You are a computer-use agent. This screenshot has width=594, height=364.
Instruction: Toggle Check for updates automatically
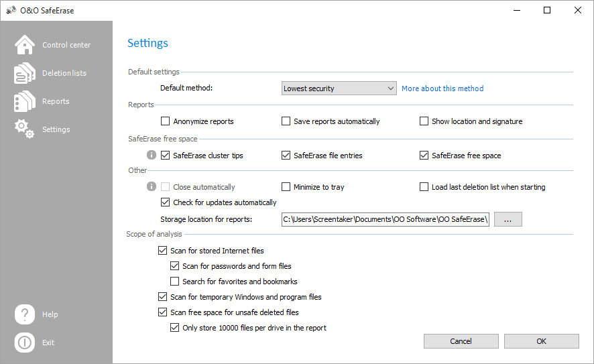(165, 202)
